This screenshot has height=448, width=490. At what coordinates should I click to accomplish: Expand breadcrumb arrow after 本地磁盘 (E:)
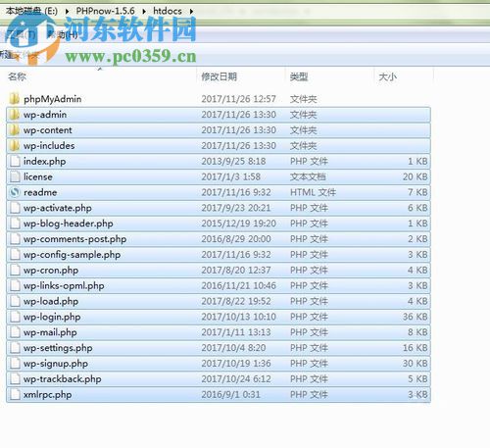(x=67, y=12)
